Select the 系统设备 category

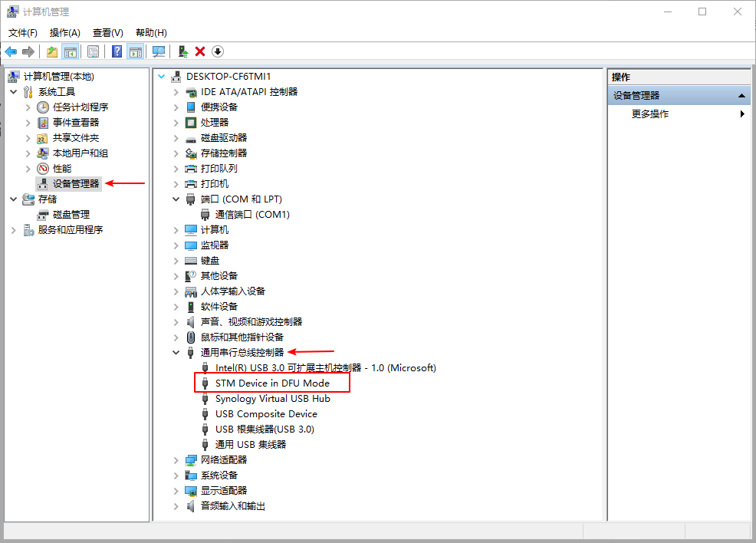[x=219, y=476]
